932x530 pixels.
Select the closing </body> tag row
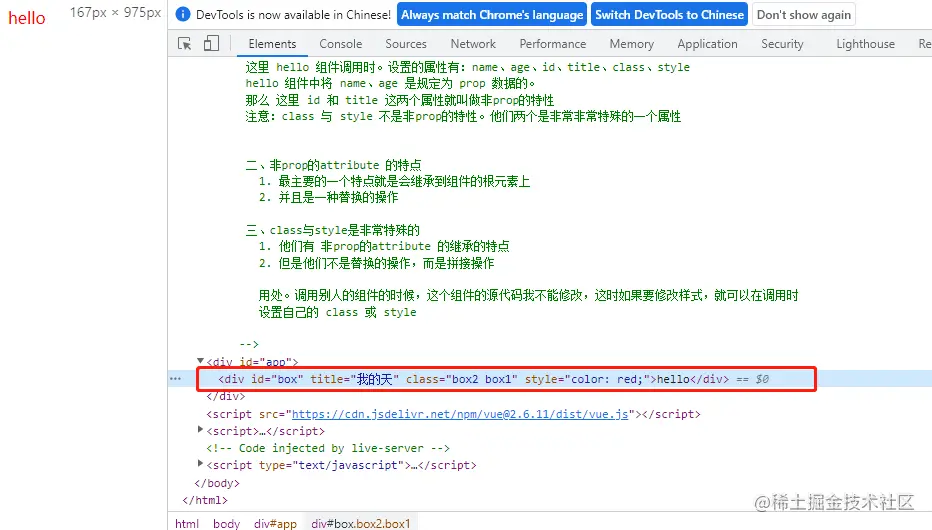(217, 483)
